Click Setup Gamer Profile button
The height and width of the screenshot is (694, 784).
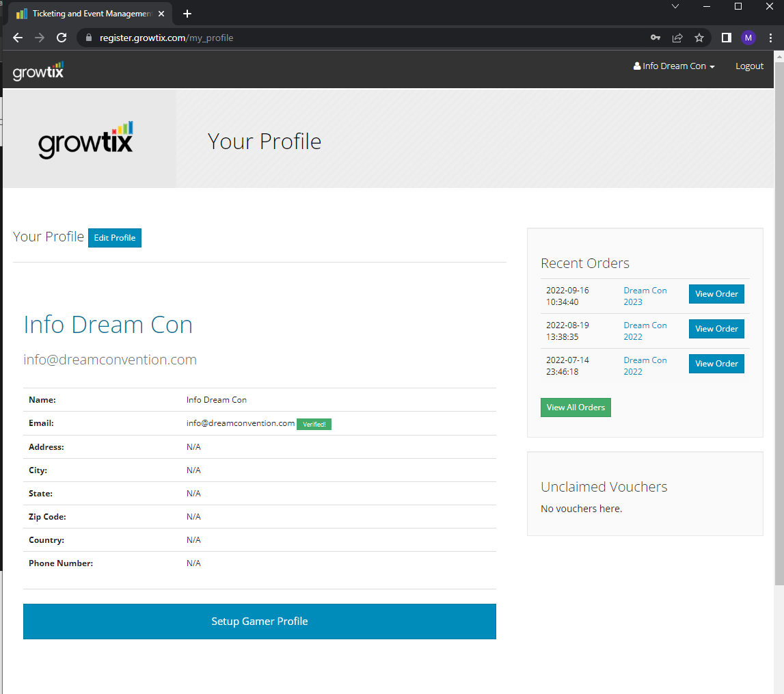259,622
